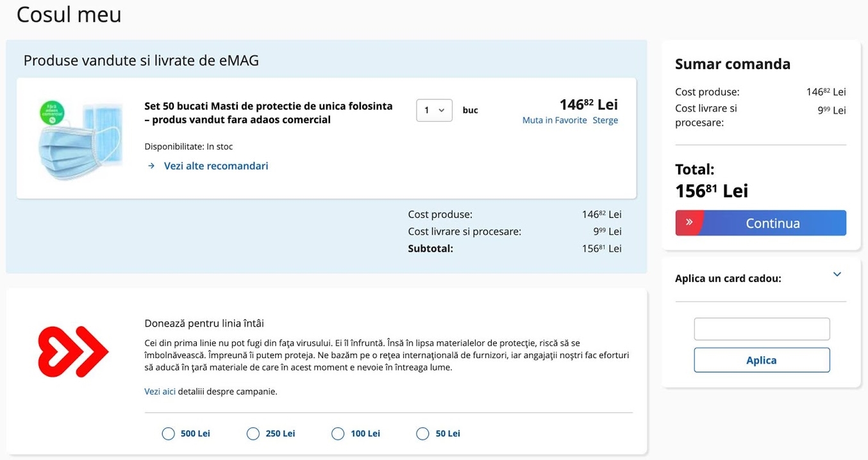Click the Aplica gift card button
Image resolution: width=868 pixels, height=460 pixels.
click(x=762, y=360)
